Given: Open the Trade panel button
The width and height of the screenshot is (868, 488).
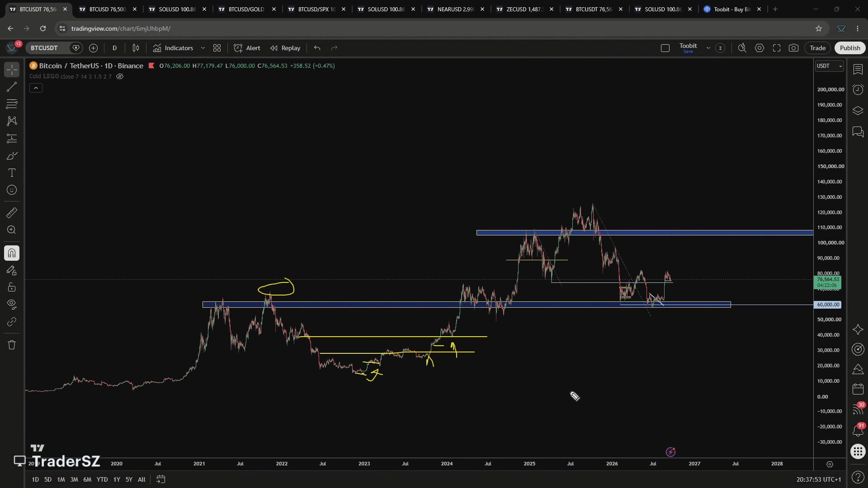Looking at the screenshot, I should tap(817, 48).
